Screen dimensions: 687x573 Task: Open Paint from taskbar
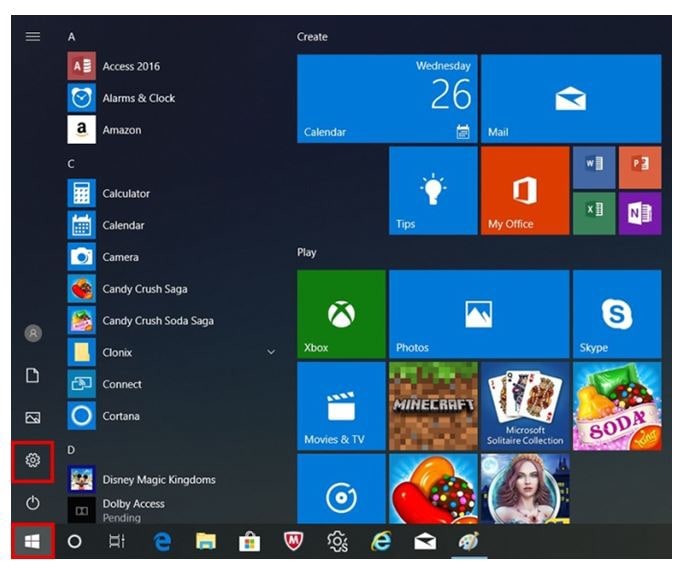click(469, 541)
